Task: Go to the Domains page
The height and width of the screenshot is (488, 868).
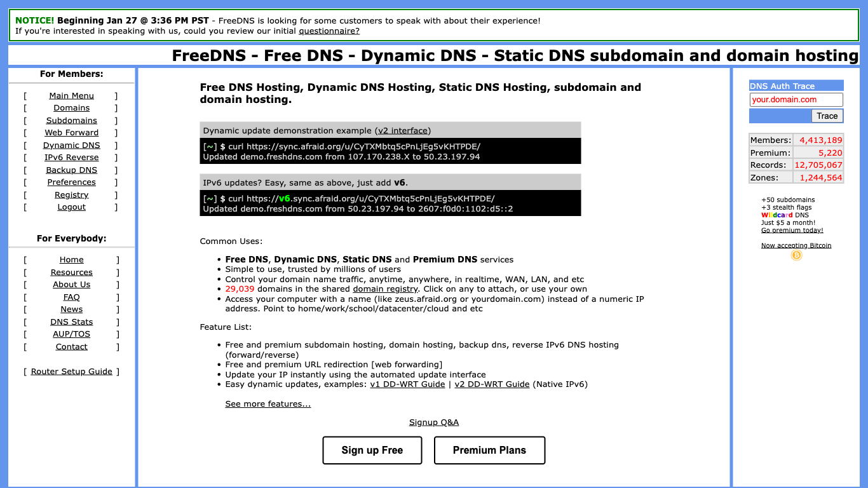Action: tap(71, 108)
